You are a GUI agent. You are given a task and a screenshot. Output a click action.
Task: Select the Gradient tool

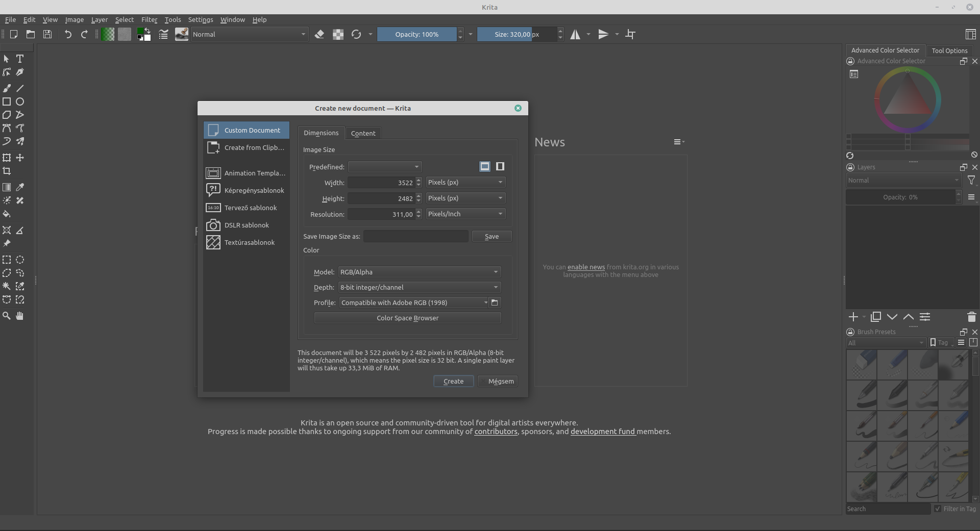[7, 187]
